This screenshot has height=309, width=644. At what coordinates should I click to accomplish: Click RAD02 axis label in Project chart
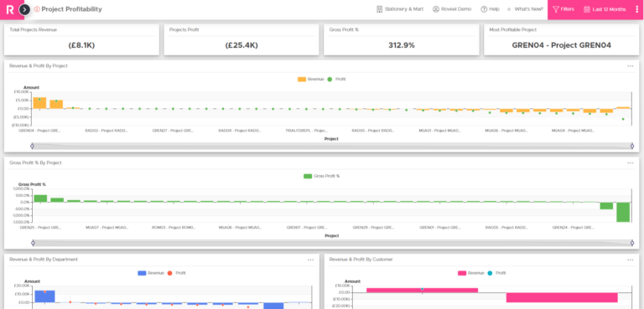[x=106, y=131]
